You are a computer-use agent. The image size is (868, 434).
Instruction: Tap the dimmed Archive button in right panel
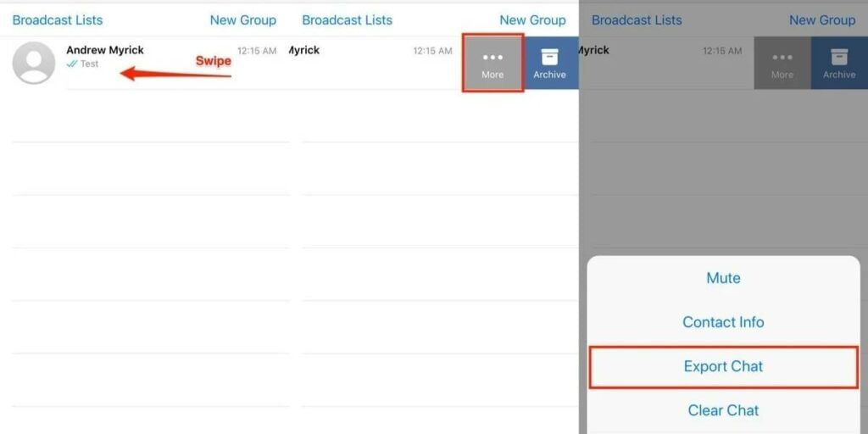click(x=839, y=63)
